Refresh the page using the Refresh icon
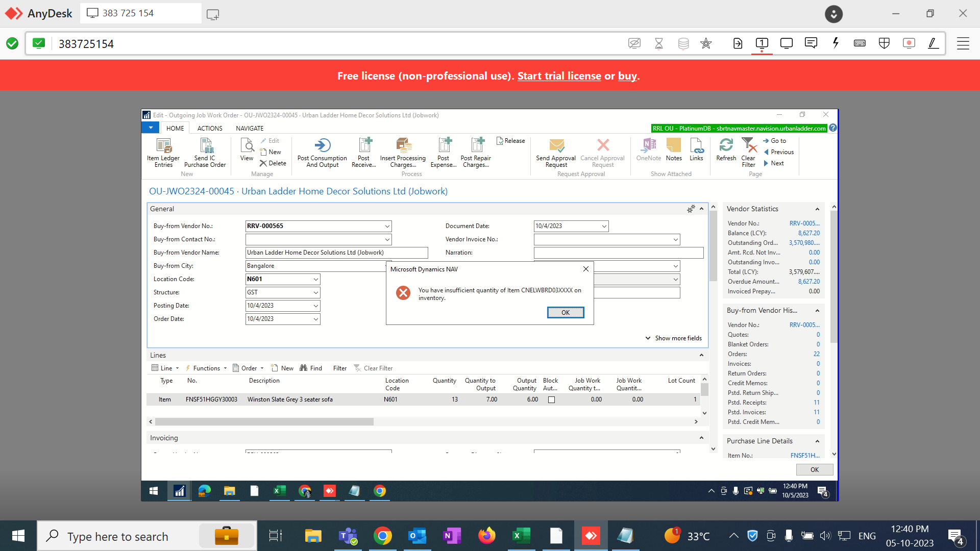The image size is (980, 551). pos(726,152)
